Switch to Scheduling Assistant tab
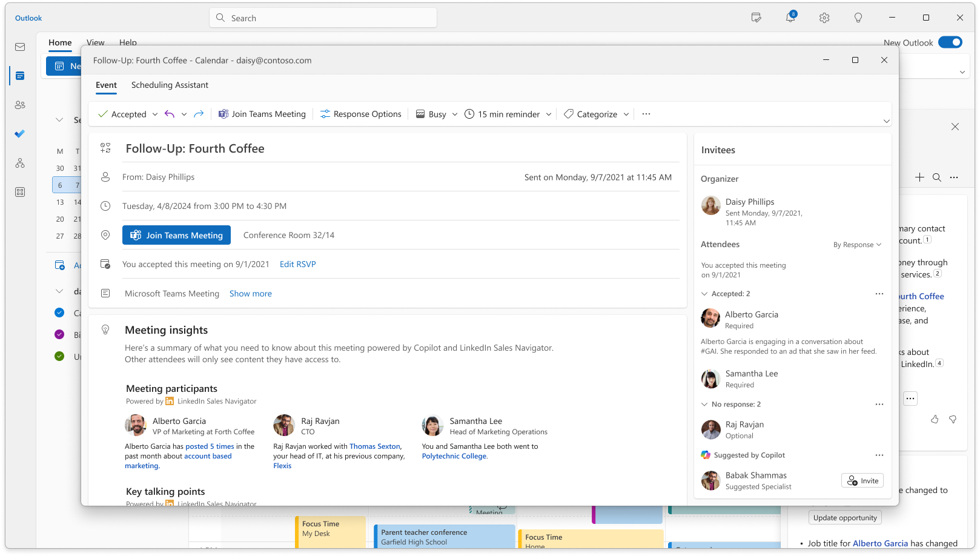Screen dimensions: 980x556 pos(170,85)
